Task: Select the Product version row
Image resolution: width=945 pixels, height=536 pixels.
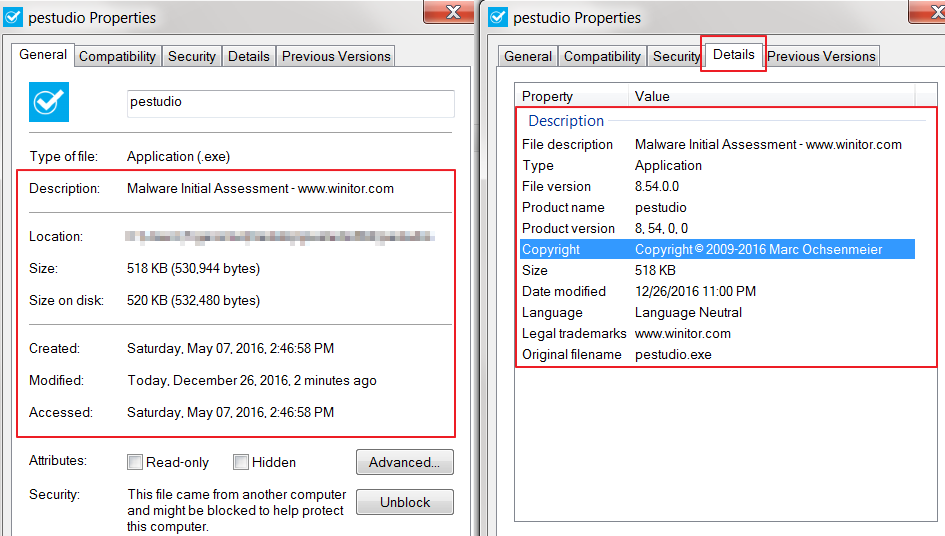Action: [x=717, y=229]
